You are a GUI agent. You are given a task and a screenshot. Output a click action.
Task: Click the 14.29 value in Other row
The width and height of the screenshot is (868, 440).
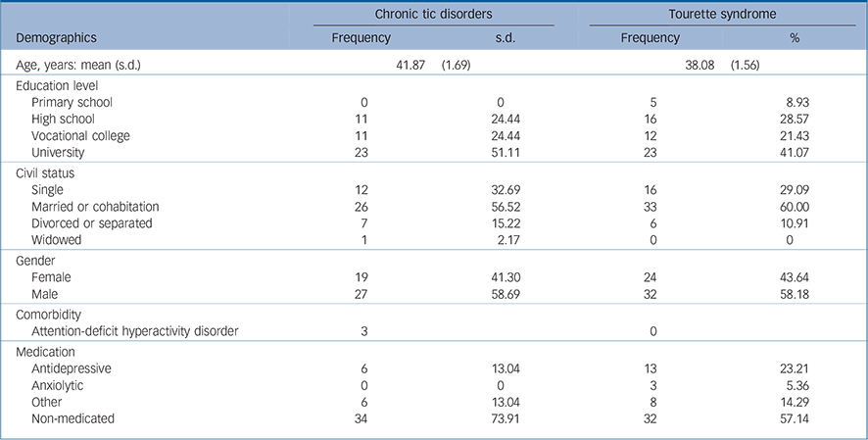point(794,402)
